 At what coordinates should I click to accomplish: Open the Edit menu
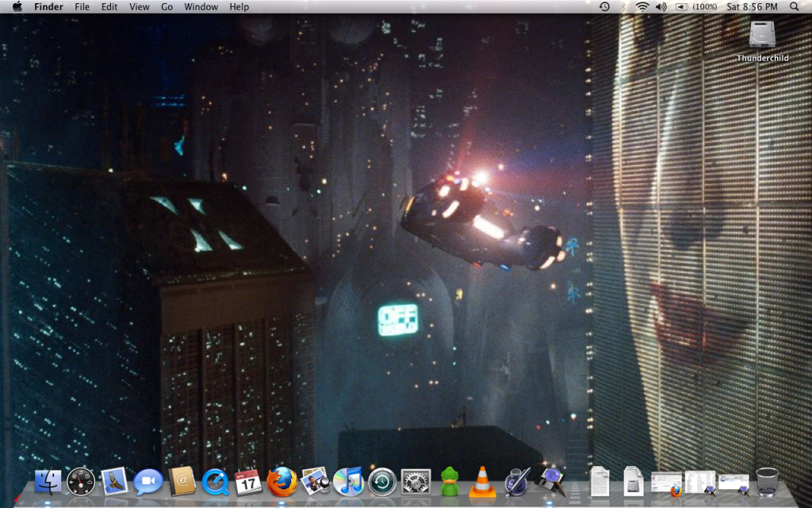point(109,6)
